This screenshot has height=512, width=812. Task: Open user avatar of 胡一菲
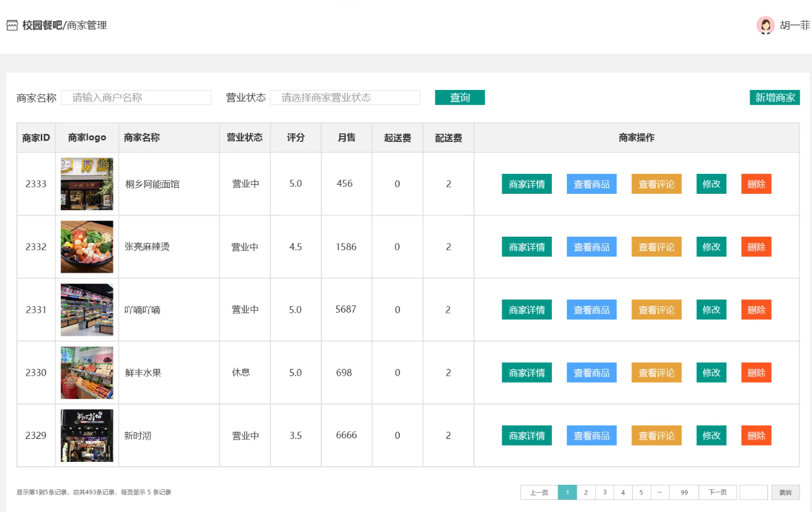766,25
